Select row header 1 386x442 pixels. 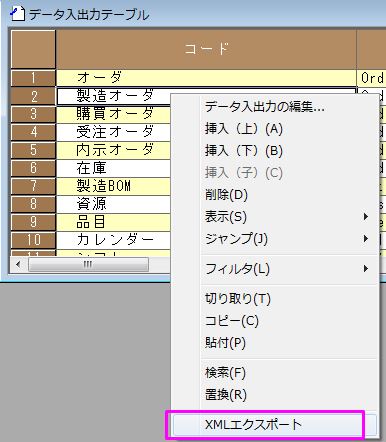[33, 78]
